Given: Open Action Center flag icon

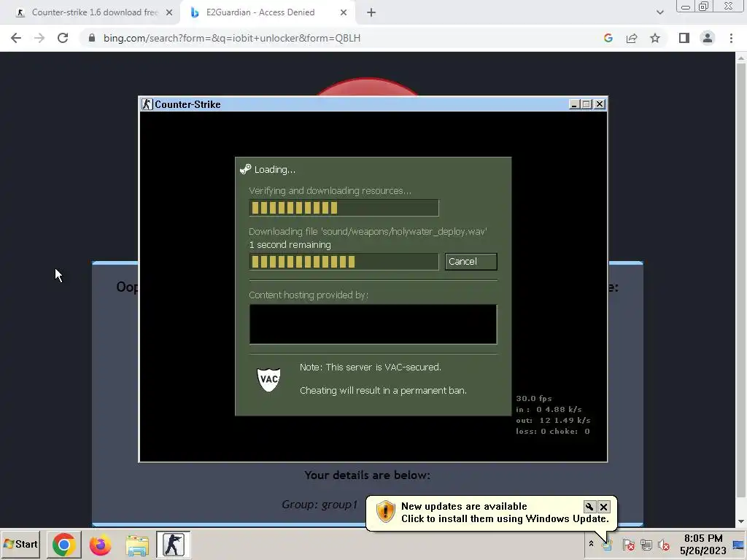Looking at the screenshot, I should (628, 545).
